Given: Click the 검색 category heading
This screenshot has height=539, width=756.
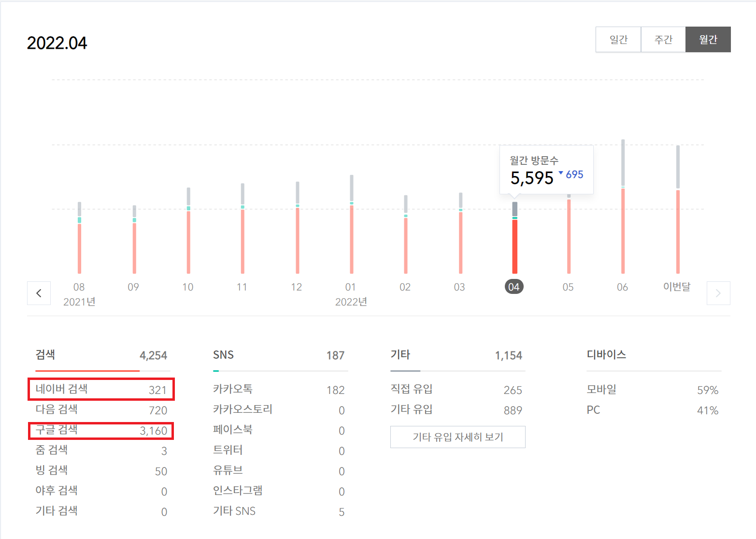Looking at the screenshot, I should tap(45, 355).
